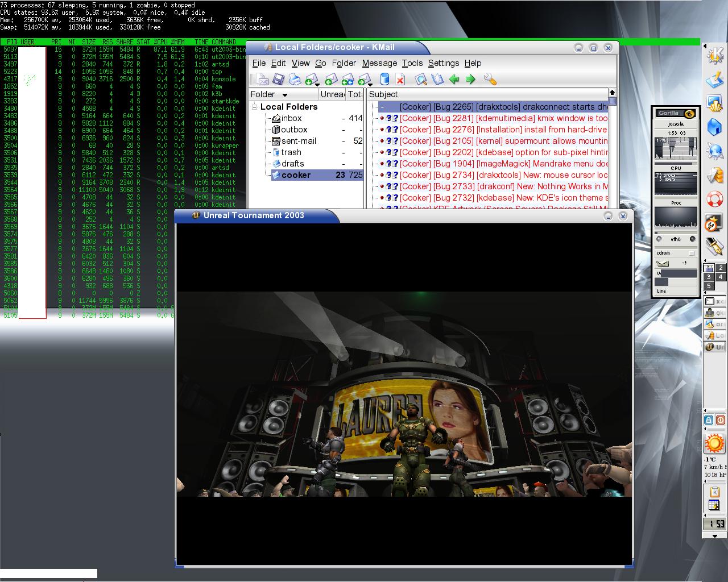Open the Help menu in KMail

[x=473, y=63]
